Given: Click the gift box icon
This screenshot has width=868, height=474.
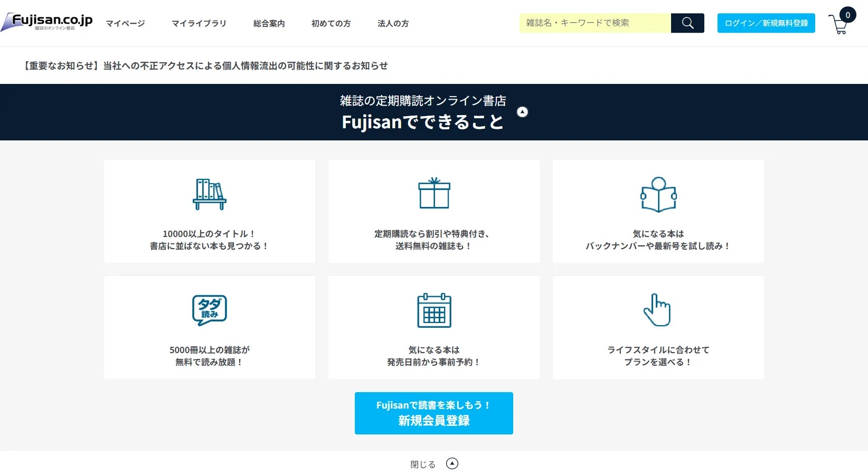Looking at the screenshot, I should tap(434, 193).
